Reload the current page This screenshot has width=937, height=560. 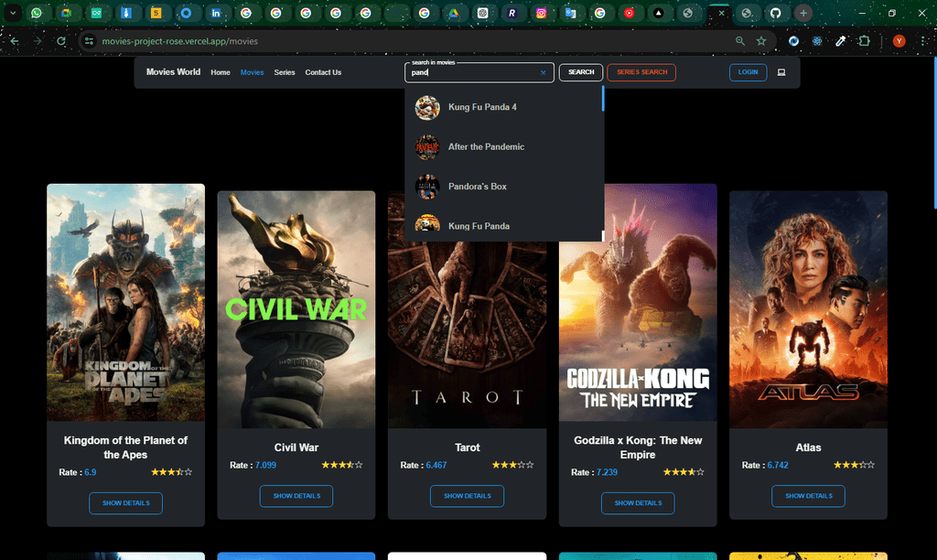[x=61, y=41]
